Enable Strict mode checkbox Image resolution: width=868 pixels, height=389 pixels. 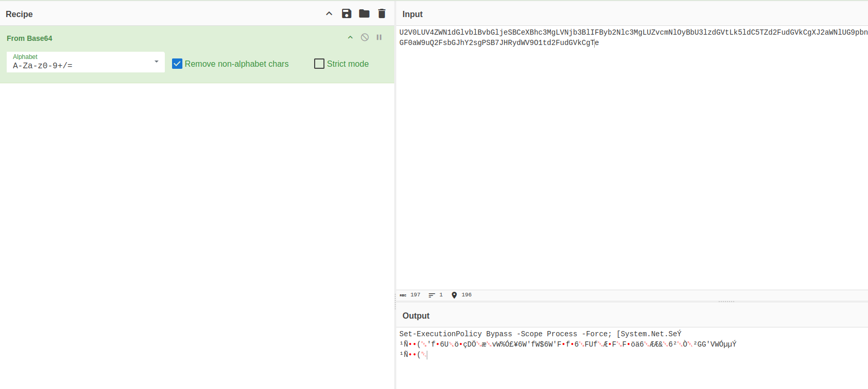point(319,64)
